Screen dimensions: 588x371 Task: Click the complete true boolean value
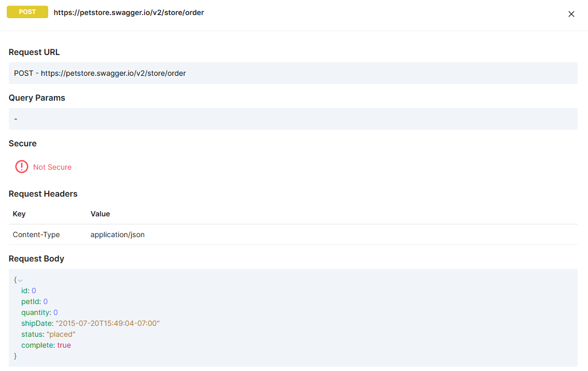tap(64, 345)
